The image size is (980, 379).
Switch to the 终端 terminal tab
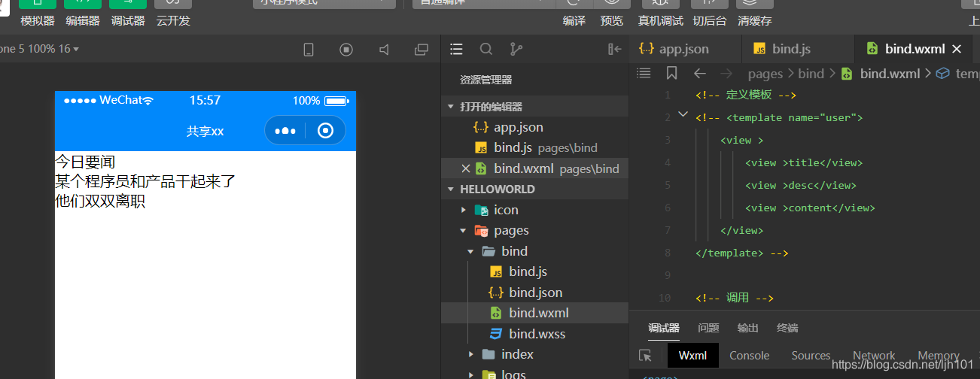(x=787, y=328)
